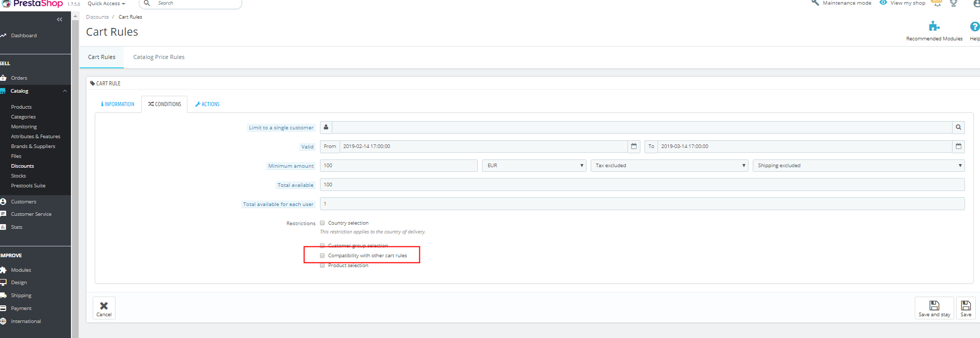Click the View my shop eye icon
The width and height of the screenshot is (980, 338).
[x=883, y=3]
